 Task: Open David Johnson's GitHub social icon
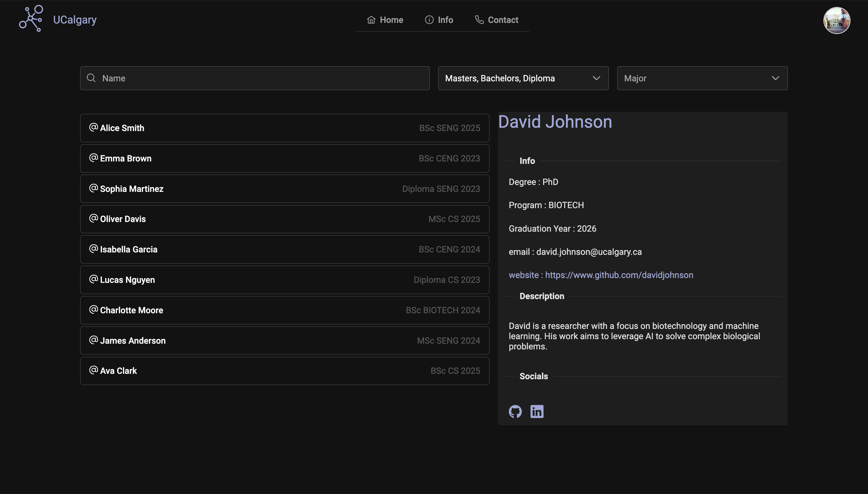tap(515, 411)
